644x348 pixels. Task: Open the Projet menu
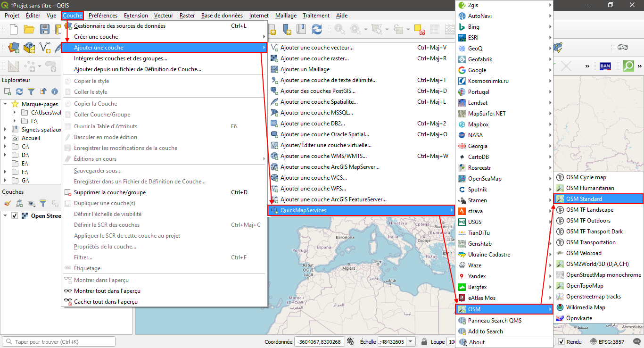tap(12, 16)
